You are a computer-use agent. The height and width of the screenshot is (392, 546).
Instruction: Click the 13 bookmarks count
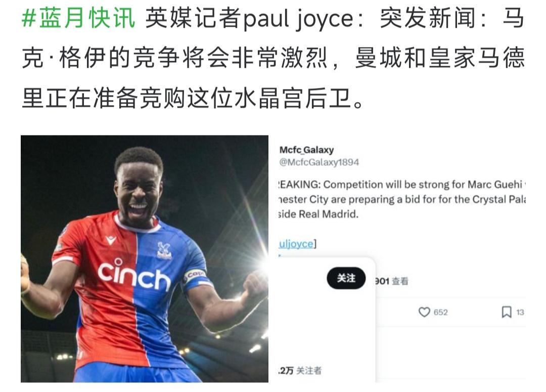520,312
